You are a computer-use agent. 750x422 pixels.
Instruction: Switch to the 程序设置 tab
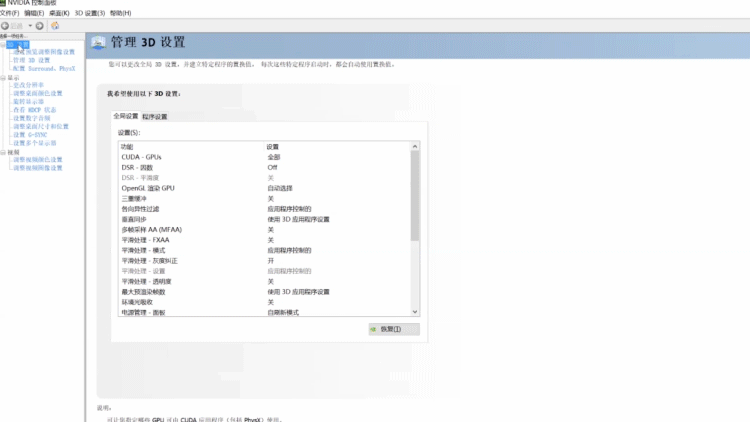click(x=155, y=117)
